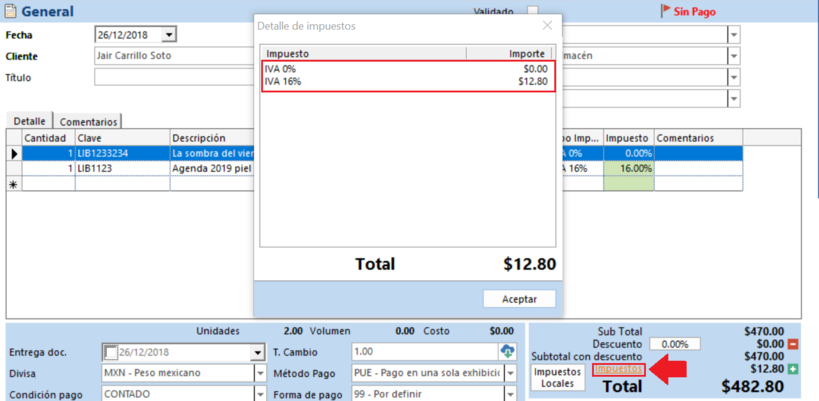Select the IVA 16% row in dialog
The image size is (819, 401).
point(407,81)
